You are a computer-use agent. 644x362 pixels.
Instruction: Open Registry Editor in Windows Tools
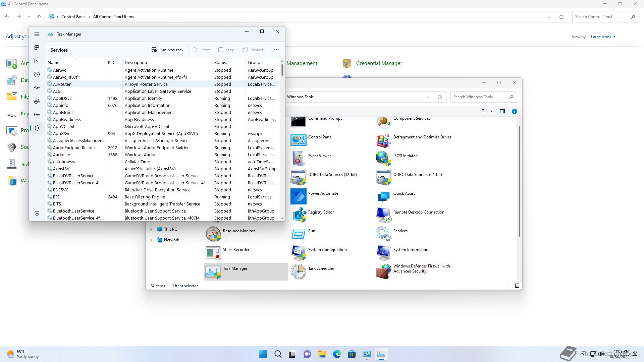321,212
